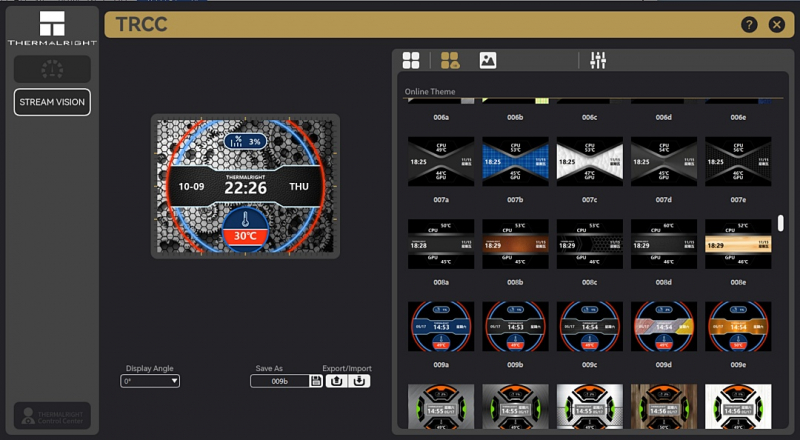Click the STREAM VISION button
800x440 pixels.
(x=52, y=102)
